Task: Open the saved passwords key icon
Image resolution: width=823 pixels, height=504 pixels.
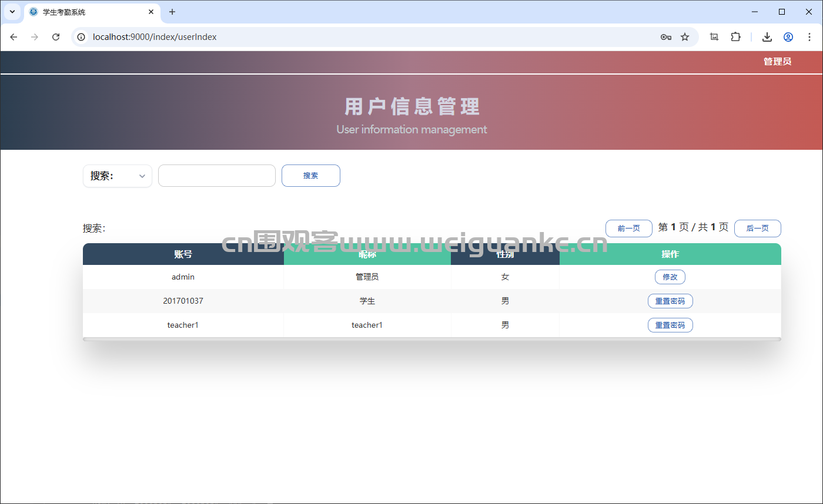Action: [666, 37]
